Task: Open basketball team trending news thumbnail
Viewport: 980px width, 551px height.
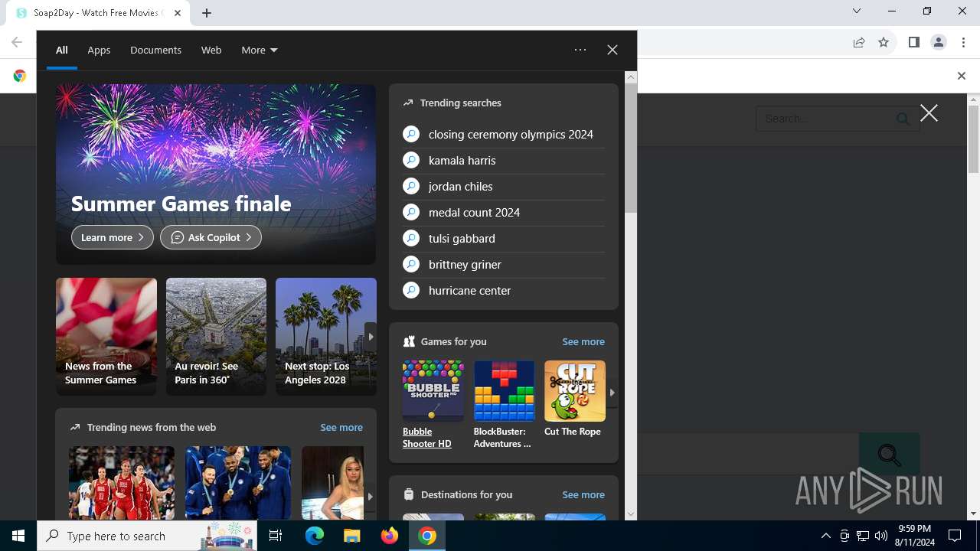Action: [122, 483]
